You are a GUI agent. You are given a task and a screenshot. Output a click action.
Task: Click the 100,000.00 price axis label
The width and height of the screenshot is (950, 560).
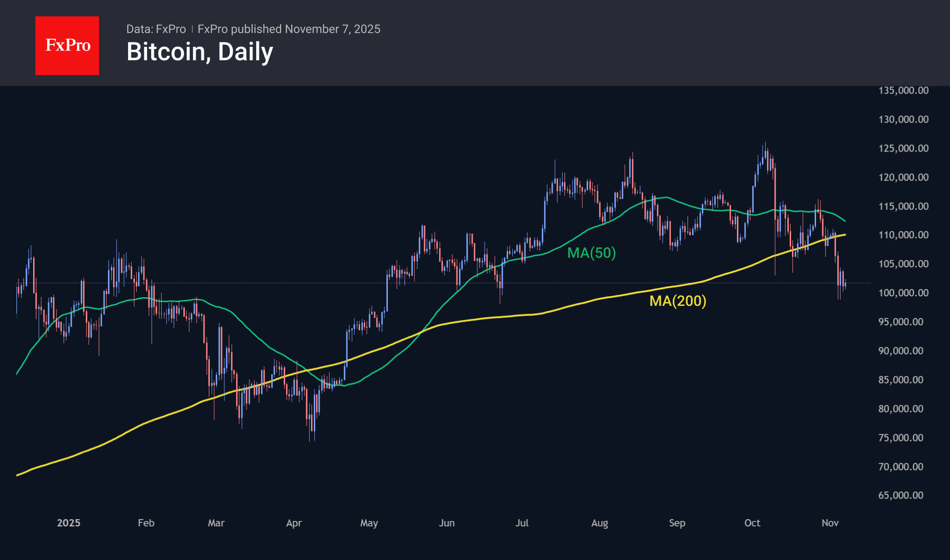[x=903, y=293]
